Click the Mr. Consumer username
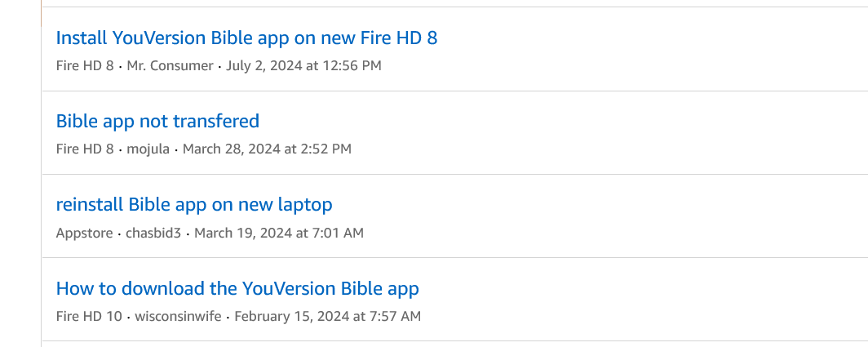Image resolution: width=868 pixels, height=347 pixels. click(x=170, y=65)
